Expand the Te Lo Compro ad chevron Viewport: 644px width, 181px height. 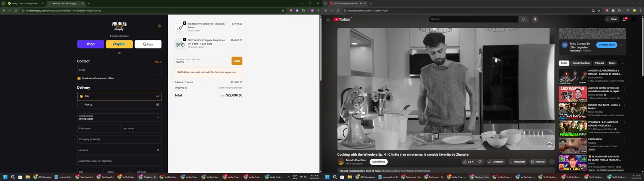click(621, 45)
